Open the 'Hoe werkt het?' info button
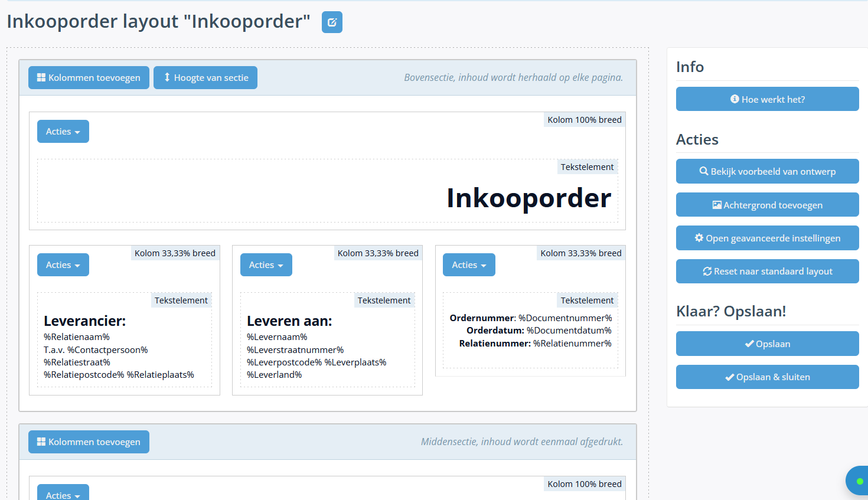The image size is (868, 500). [x=767, y=99]
